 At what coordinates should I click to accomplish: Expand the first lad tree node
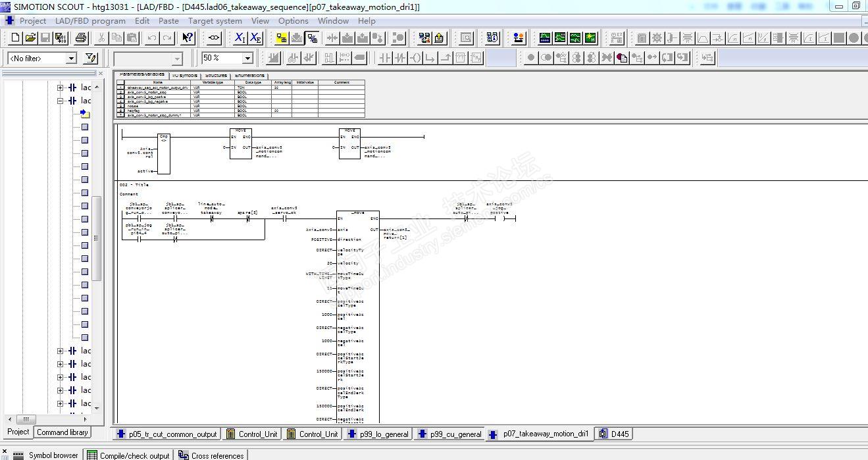(61, 88)
